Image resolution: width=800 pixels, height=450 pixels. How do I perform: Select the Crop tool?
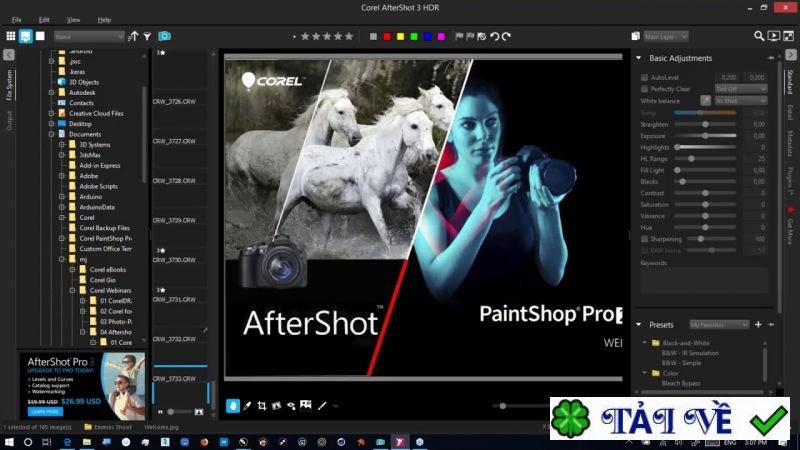tap(262, 406)
